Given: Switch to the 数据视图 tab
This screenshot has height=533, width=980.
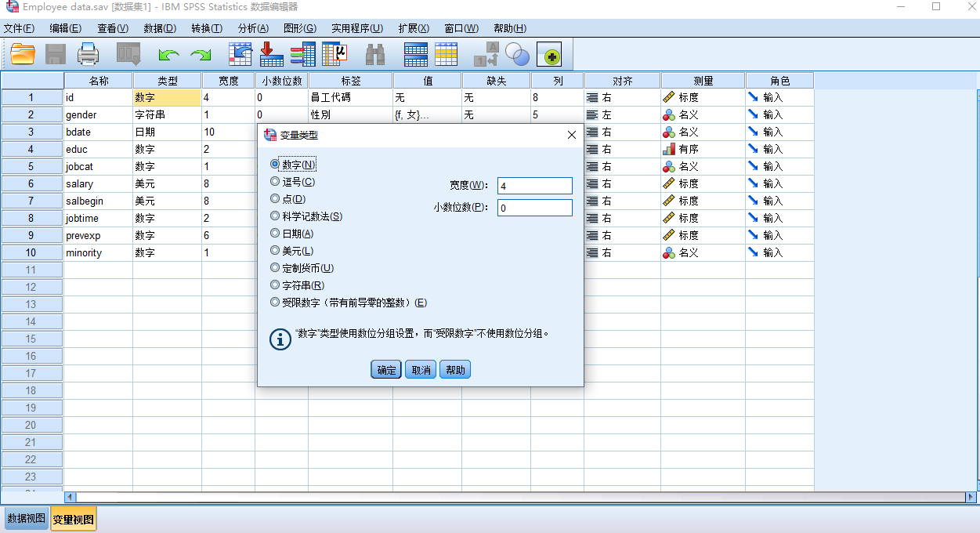Looking at the screenshot, I should coord(24,518).
